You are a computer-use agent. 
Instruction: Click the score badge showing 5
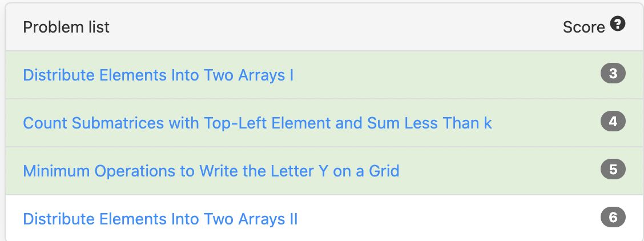[x=613, y=170]
